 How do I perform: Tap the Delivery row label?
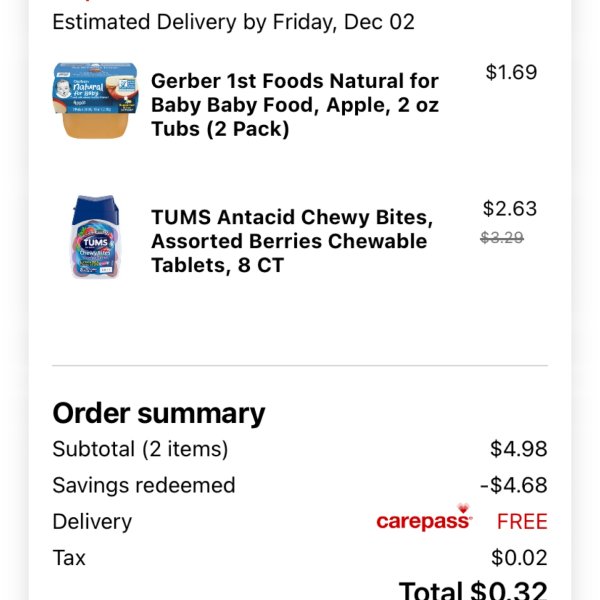coord(92,522)
